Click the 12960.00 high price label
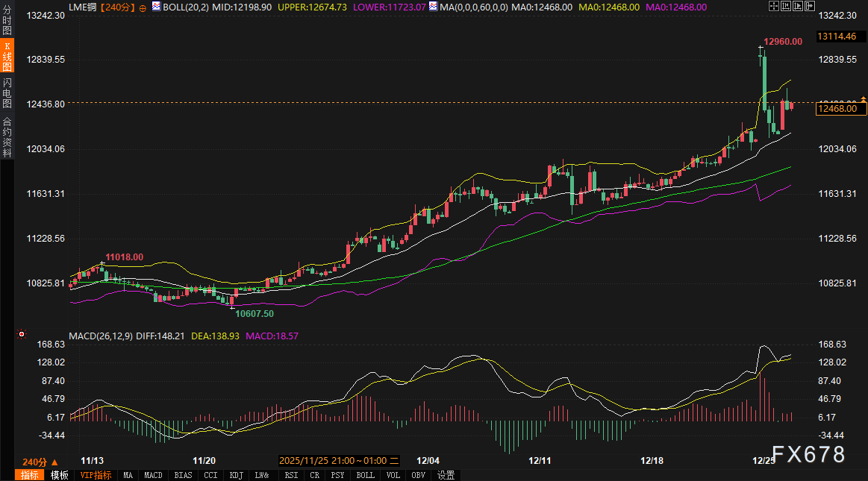Image resolution: width=868 pixels, height=481 pixels. (782, 42)
